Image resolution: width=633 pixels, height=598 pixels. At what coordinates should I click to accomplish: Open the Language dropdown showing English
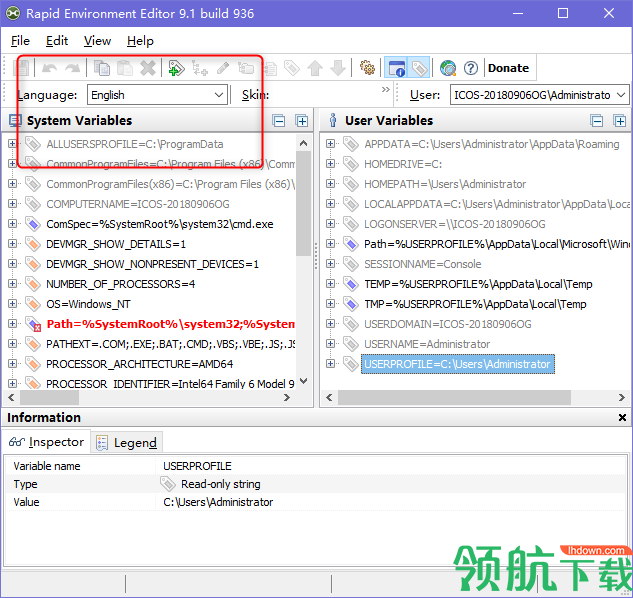[x=157, y=95]
